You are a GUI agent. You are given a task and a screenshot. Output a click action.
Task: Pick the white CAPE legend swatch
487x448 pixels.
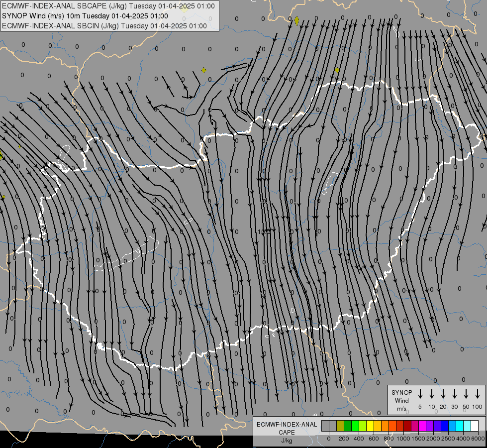click(x=474, y=426)
